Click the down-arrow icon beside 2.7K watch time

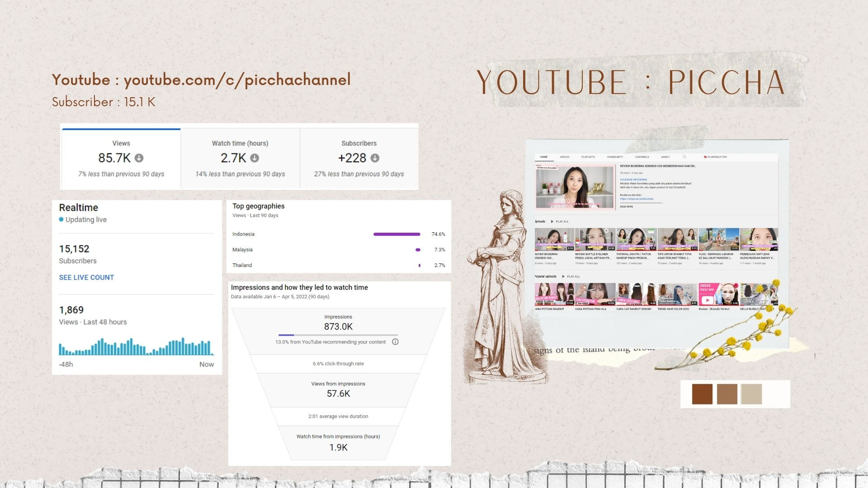pyautogui.click(x=255, y=158)
